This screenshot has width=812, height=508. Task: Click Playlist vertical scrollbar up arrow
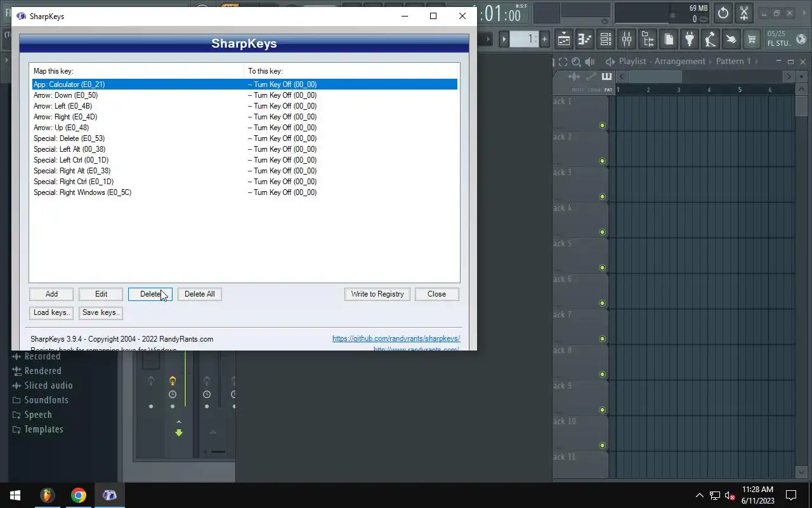pos(801,91)
